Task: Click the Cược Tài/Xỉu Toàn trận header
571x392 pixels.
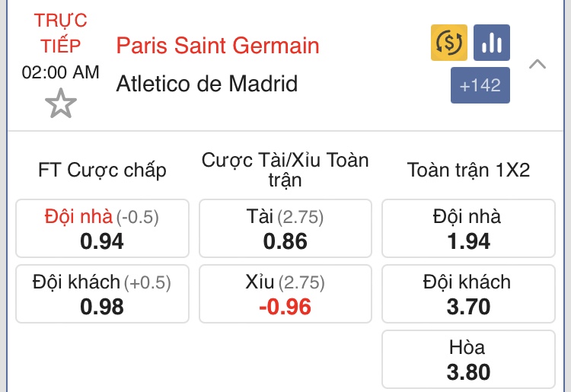Action: tap(285, 170)
